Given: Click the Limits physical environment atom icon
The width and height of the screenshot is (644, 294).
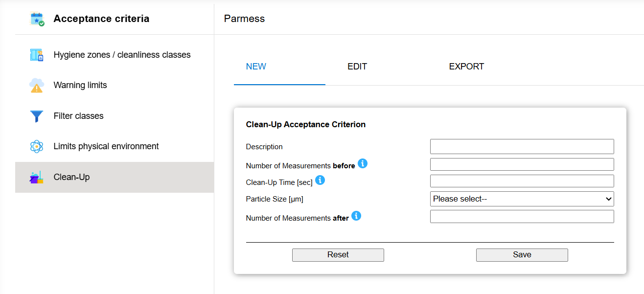Looking at the screenshot, I should point(36,146).
